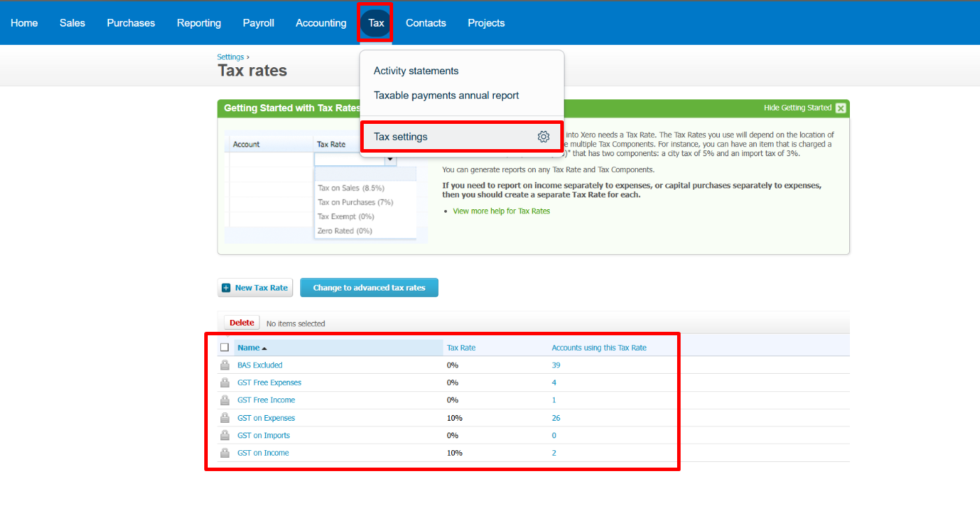Image resolution: width=980 pixels, height=518 pixels.
Task: Open the GST Free Income tax rate
Action: point(266,400)
